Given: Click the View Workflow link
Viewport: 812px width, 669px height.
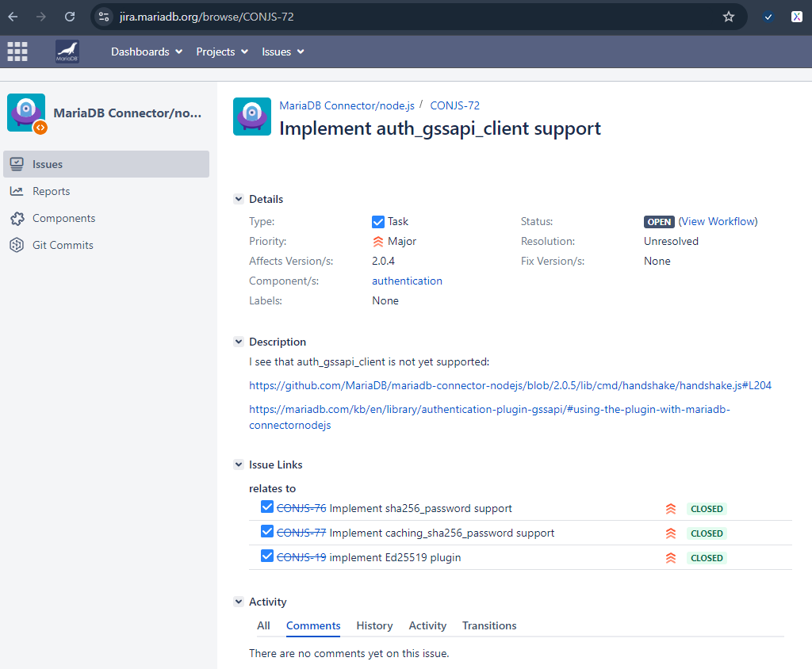Looking at the screenshot, I should click(x=718, y=222).
